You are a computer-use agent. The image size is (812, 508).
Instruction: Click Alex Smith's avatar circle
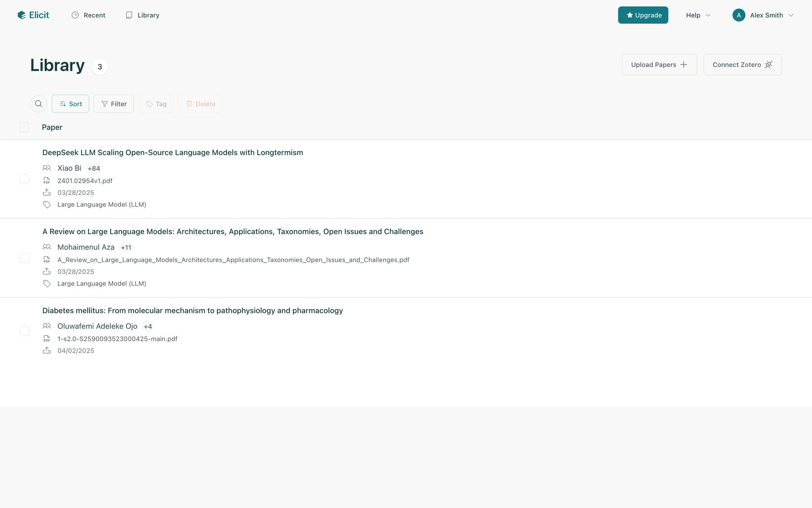coord(738,15)
